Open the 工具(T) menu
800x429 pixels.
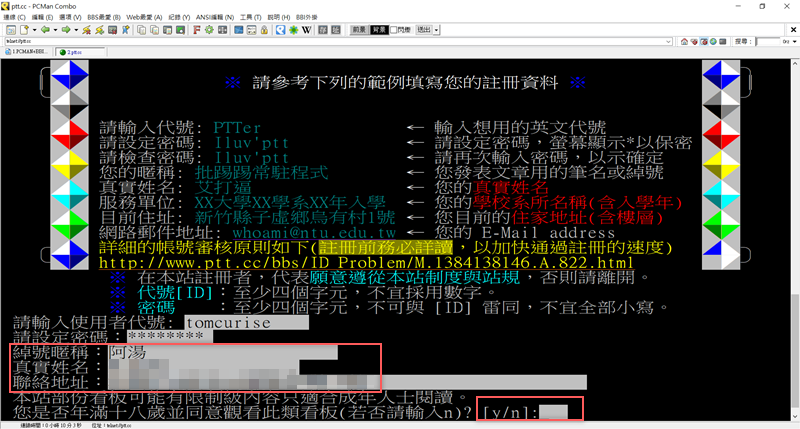250,17
